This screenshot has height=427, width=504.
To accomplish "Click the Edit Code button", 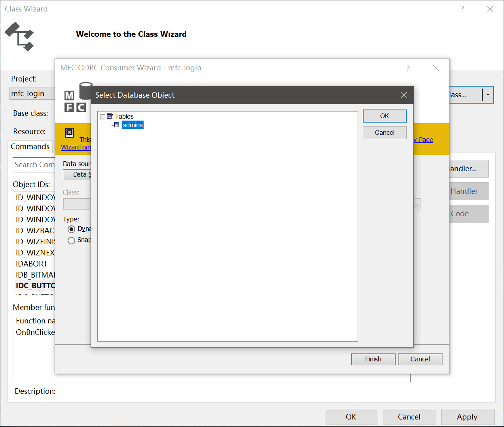I will 469,213.
